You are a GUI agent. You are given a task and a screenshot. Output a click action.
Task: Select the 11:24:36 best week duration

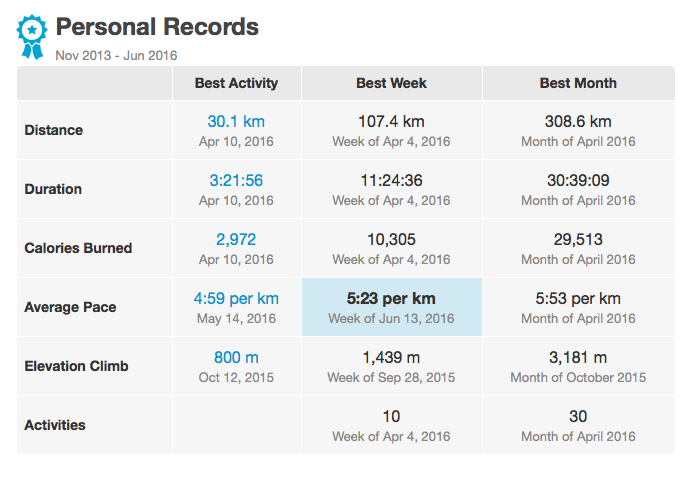(391, 181)
